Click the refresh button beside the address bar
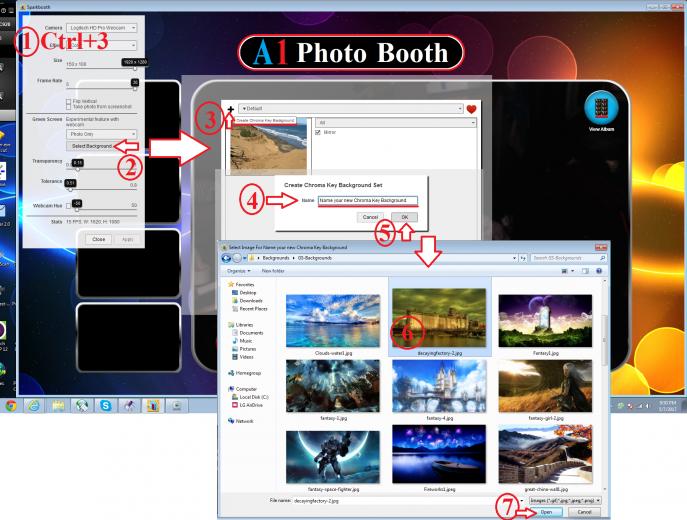 pyautogui.click(x=523, y=258)
